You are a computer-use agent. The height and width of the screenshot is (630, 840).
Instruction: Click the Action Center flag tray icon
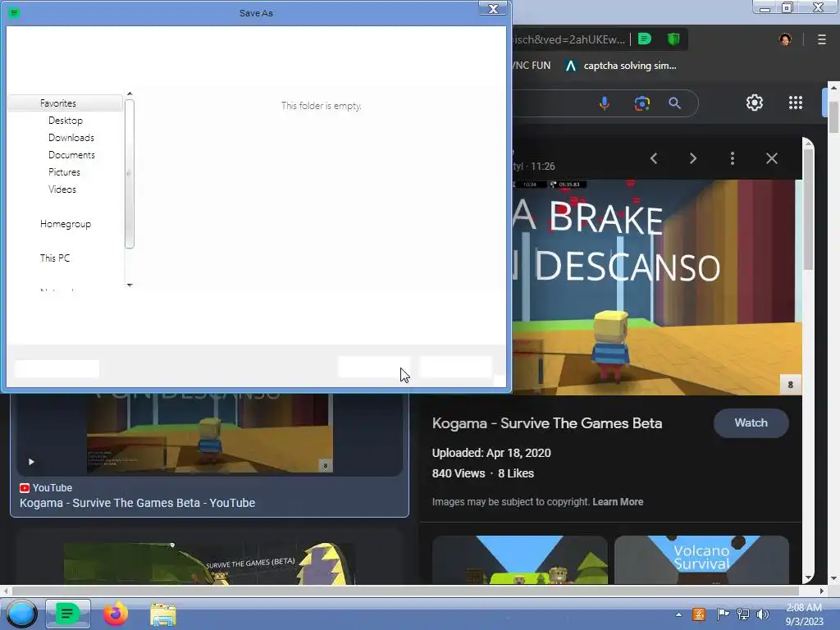[x=723, y=614]
